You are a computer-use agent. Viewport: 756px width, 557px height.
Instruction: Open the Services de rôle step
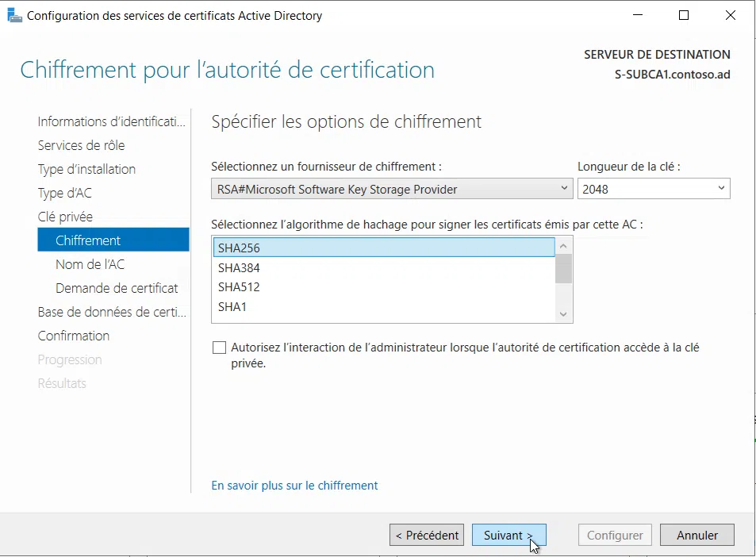(x=80, y=145)
